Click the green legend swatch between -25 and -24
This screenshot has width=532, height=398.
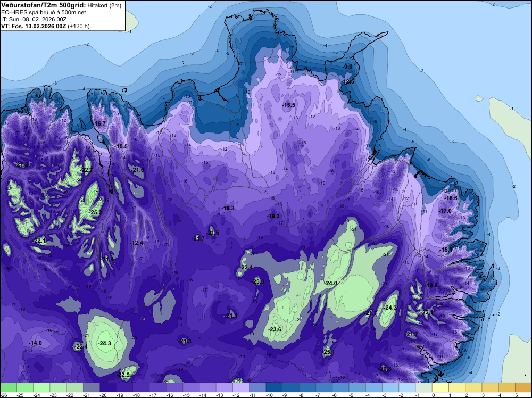25,387
